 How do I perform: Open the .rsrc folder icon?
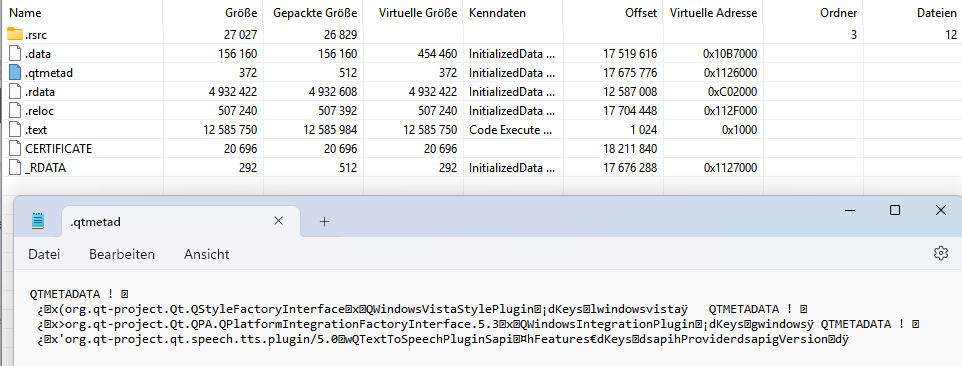(x=15, y=34)
